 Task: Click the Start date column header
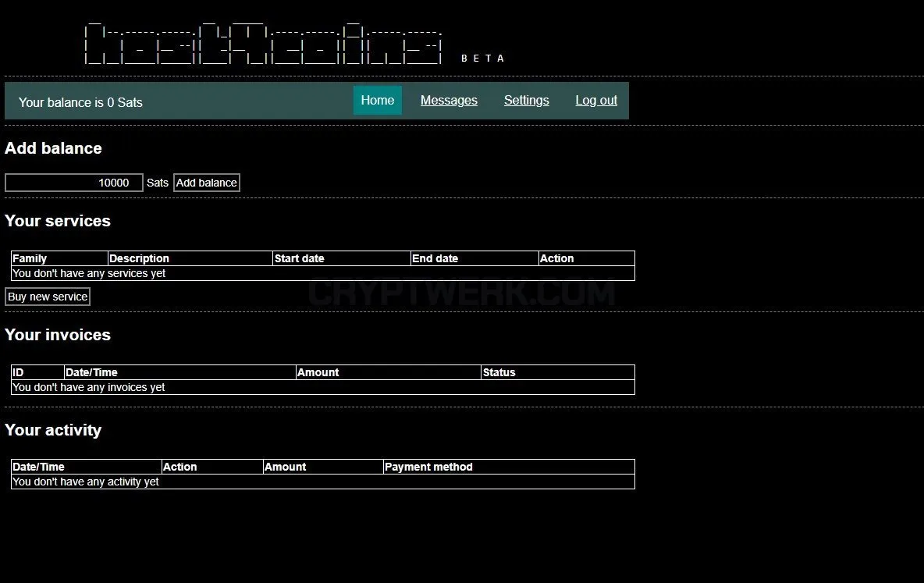tap(342, 258)
